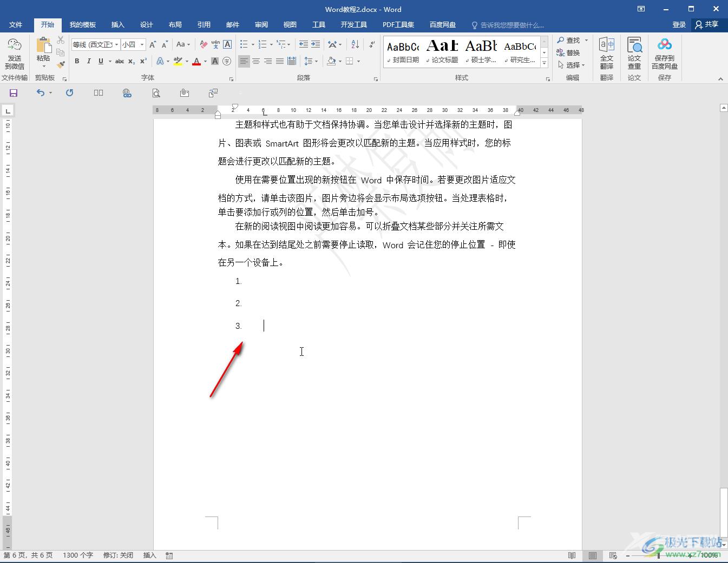Click the hyperlink globe icon in the quick access bar
The height and width of the screenshot is (563, 728).
[x=127, y=93]
